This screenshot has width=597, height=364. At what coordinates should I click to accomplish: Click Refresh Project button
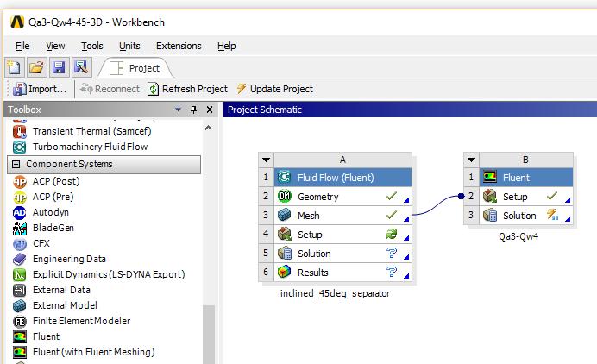tap(187, 89)
